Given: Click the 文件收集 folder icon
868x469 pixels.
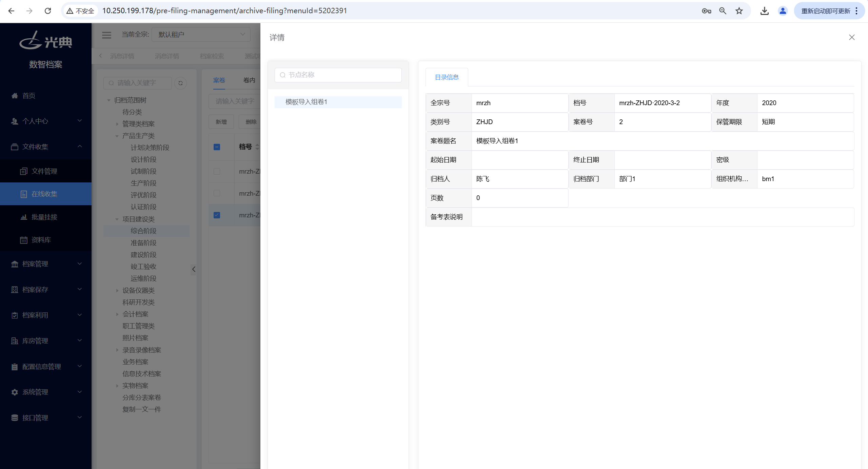Looking at the screenshot, I should (x=15, y=147).
